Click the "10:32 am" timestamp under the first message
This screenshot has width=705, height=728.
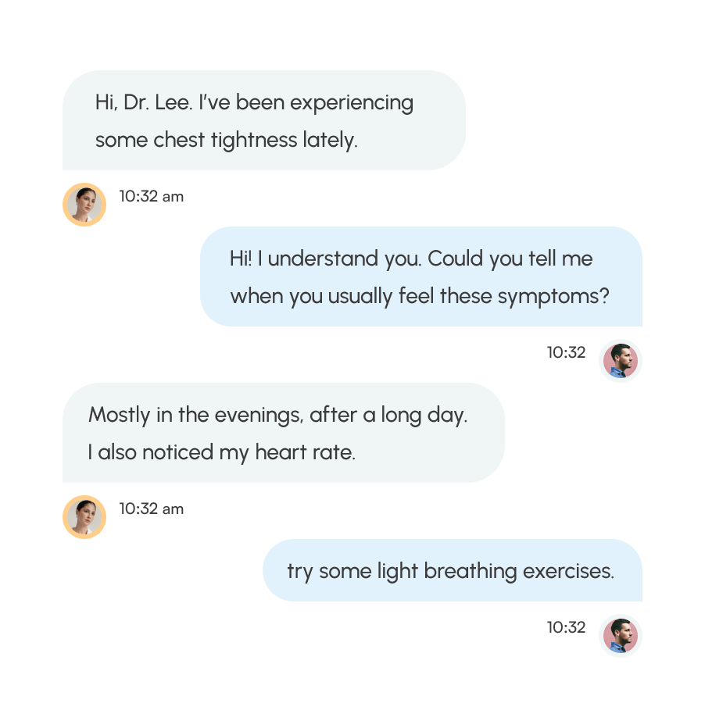(x=151, y=197)
